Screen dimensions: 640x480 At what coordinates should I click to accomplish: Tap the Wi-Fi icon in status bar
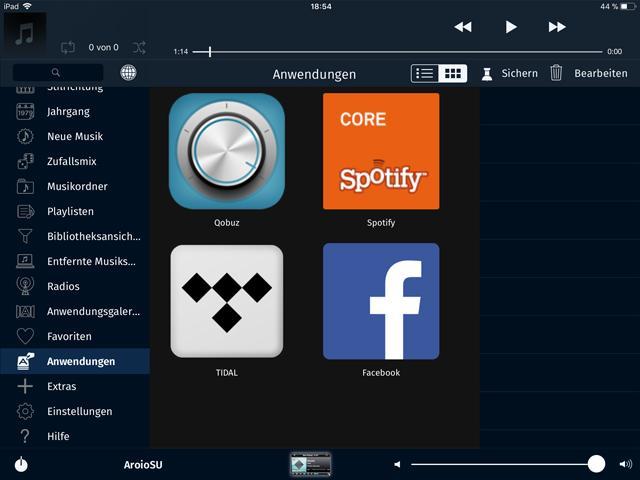point(27,6)
